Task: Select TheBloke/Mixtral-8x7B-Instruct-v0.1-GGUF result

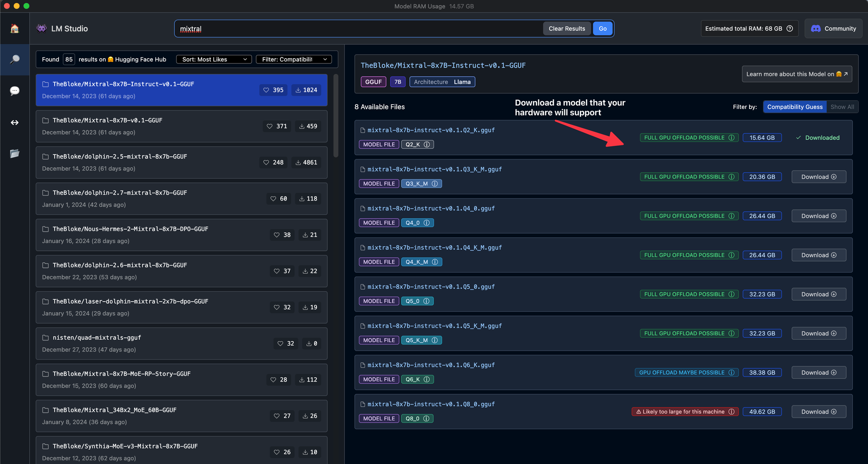Action: point(181,90)
